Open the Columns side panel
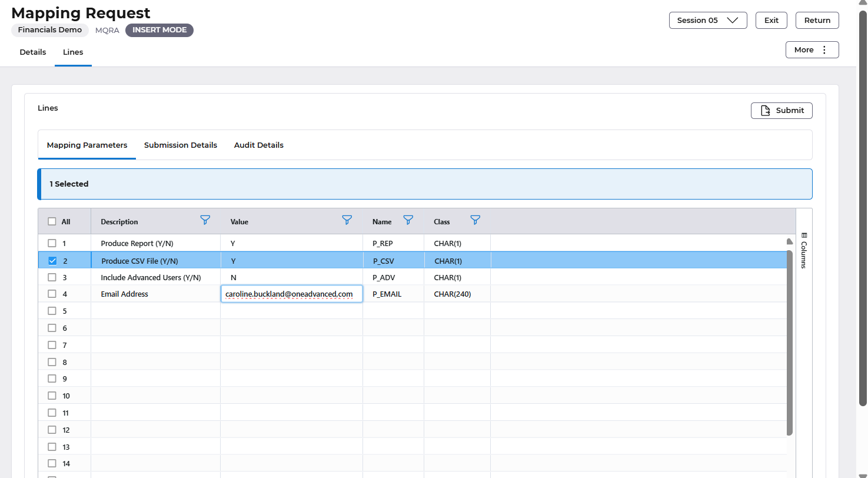 (804, 250)
